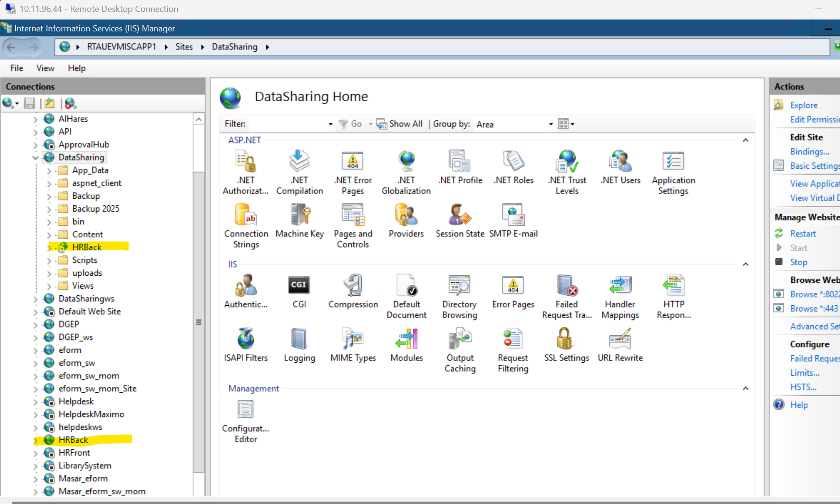Collapse the ASP.NET group section
840x504 pixels.
pos(745,140)
